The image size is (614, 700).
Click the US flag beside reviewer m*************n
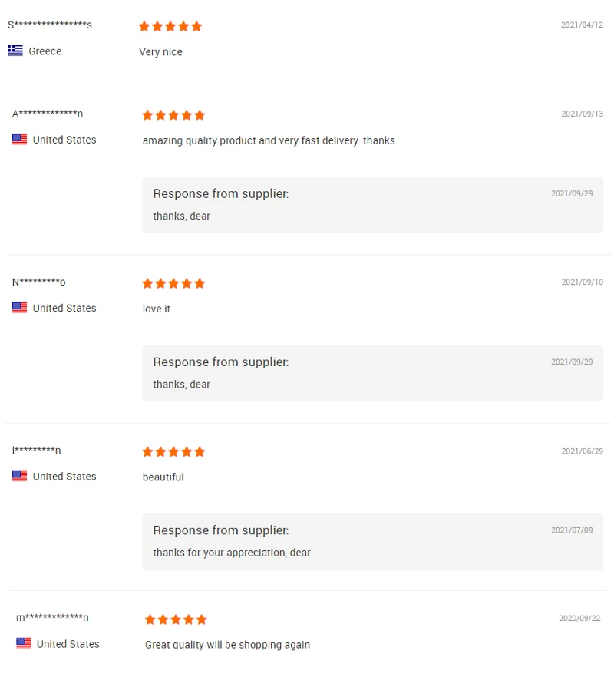[x=23, y=643]
